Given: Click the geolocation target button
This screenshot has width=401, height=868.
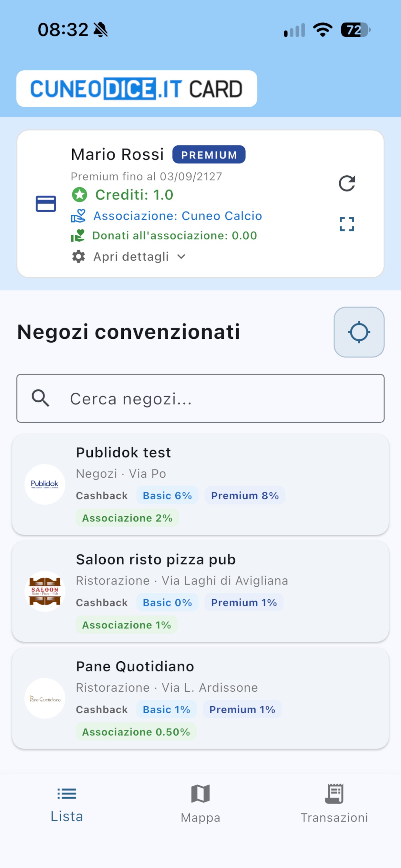Looking at the screenshot, I should pyautogui.click(x=359, y=332).
